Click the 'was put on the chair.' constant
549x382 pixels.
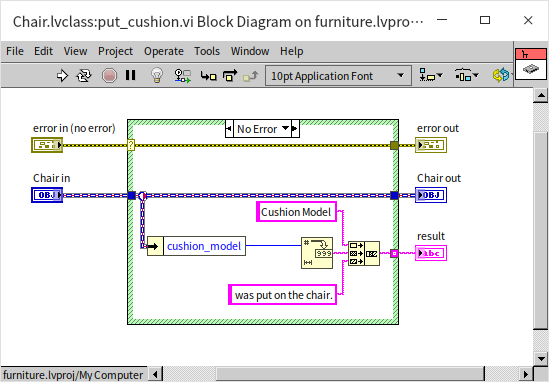pyautogui.click(x=283, y=294)
